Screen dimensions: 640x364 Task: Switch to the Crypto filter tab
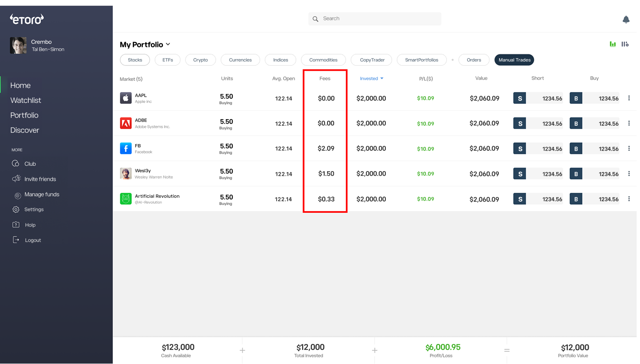[200, 60]
